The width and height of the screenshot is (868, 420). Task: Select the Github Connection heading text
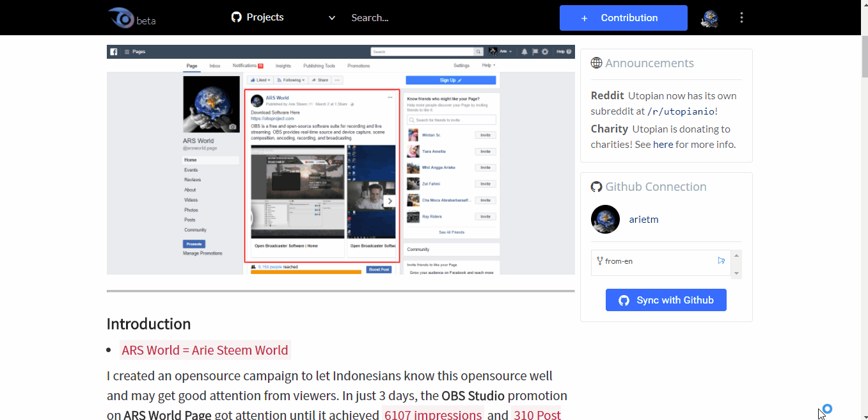(x=656, y=187)
